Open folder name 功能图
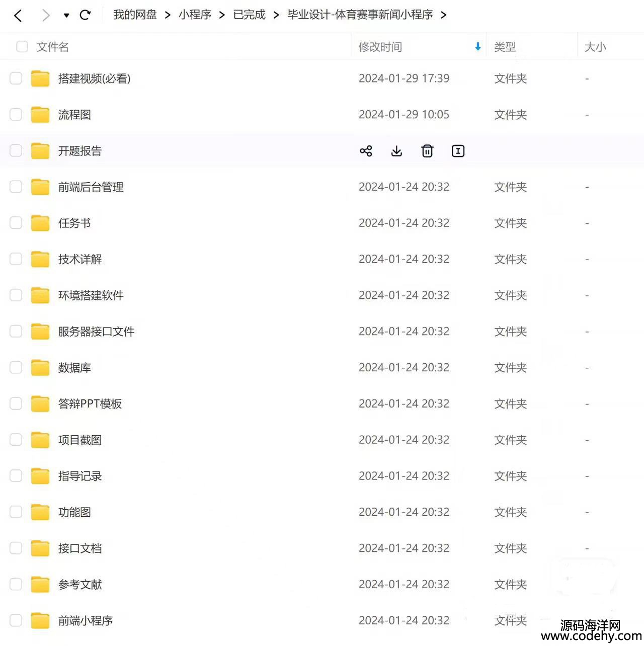The height and width of the screenshot is (646, 644). tap(74, 512)
